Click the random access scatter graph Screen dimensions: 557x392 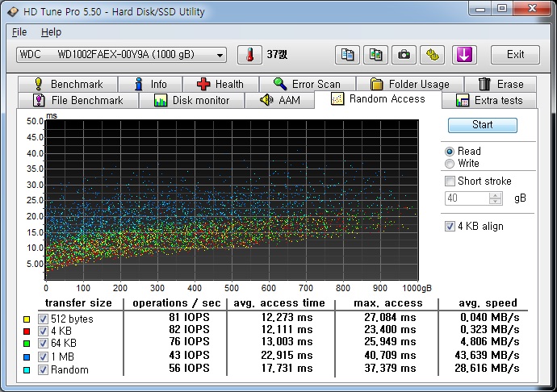click(232, 200)
